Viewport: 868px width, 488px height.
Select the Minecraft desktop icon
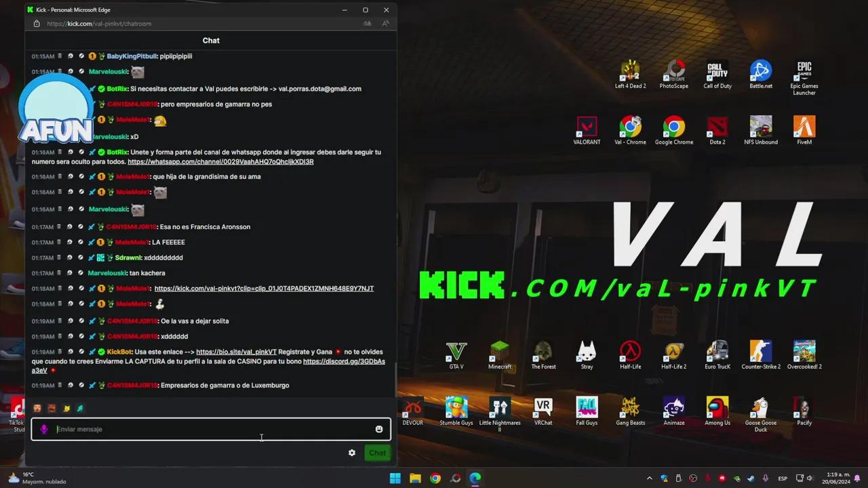pyautogui.click(x=500, y=355)
